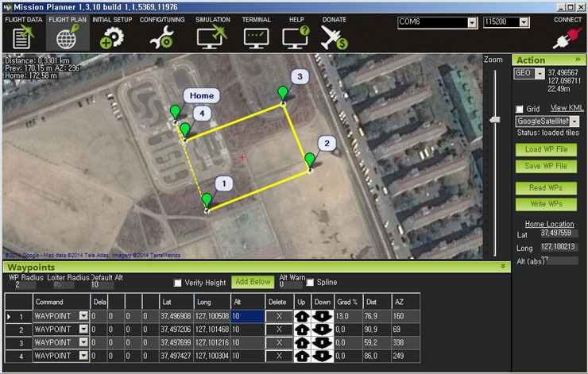Image resolution: width=588 pixels, height=374 pixels.
Task: Open the 115200 baud rate dropdown
Action: pyautogui.click(x=524, y=22)
